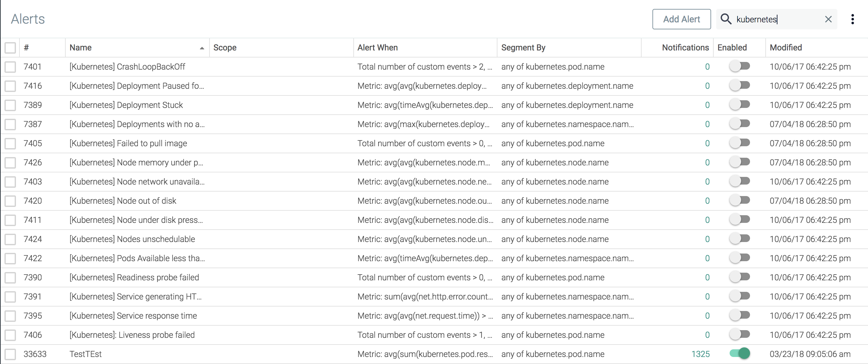
Task: Enable the Readiness probe failed toggle
Action: tap(739, 277)
